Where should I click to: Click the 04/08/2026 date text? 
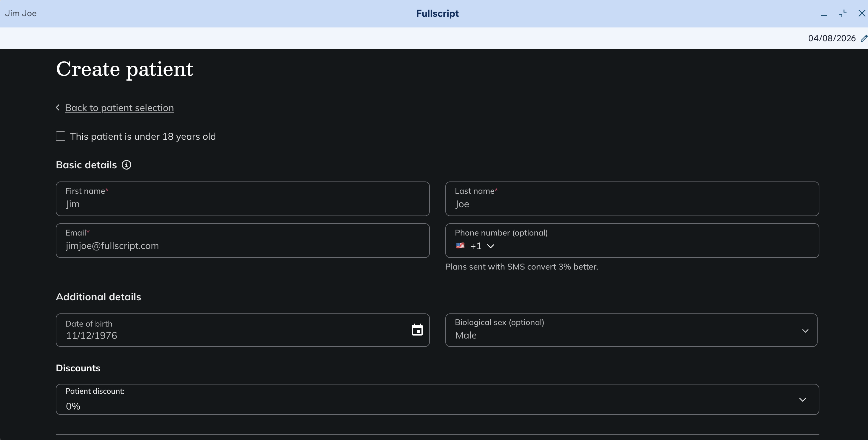pyautogui.click(x=832, y=39)
